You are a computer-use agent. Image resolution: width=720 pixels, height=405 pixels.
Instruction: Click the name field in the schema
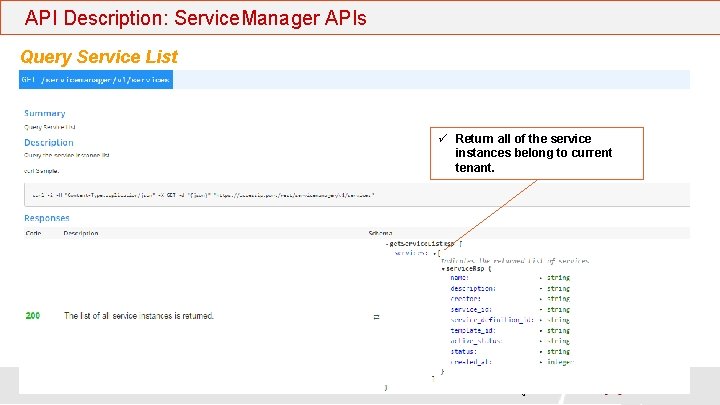[x=460, y=277]
